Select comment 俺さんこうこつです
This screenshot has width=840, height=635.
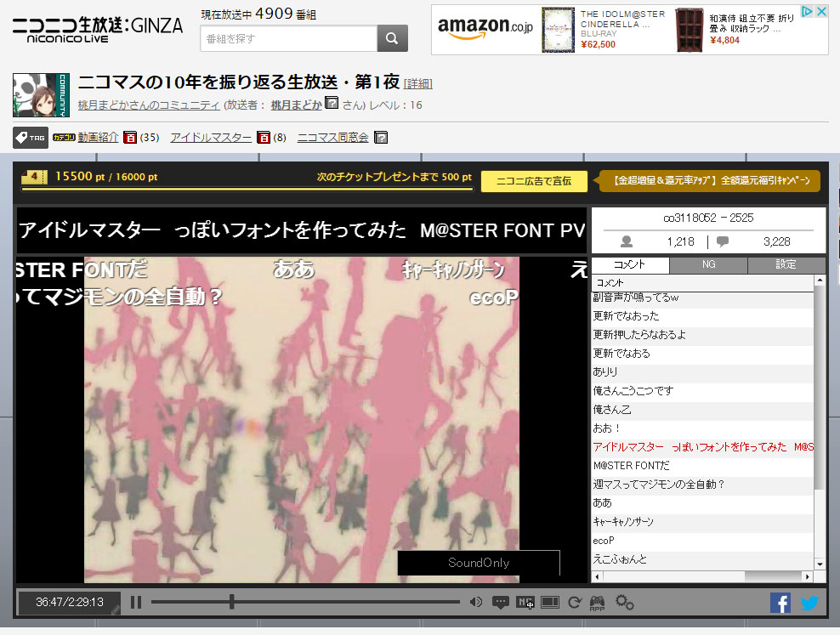pos(703,391)
